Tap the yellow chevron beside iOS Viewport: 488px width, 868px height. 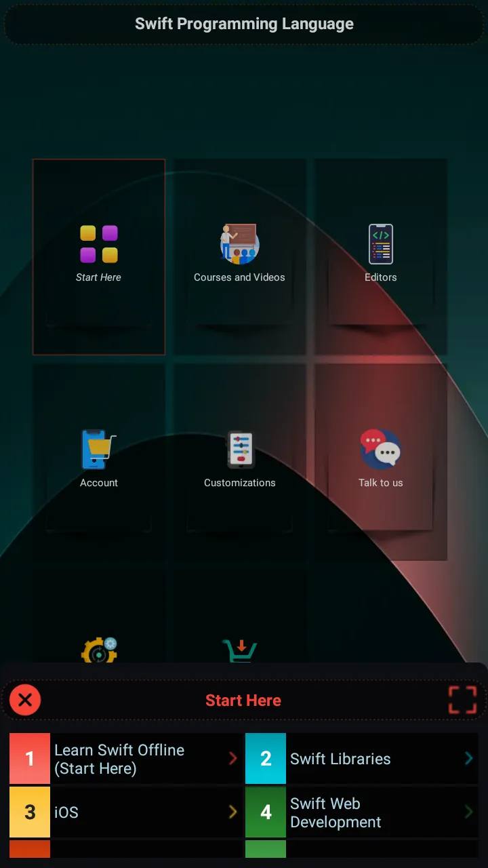[x=233, y=812]
